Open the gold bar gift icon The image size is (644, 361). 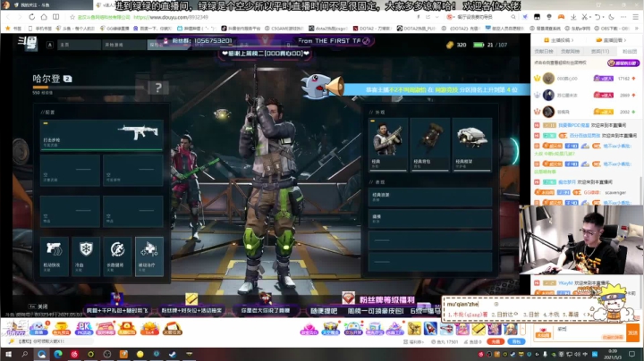point(478,329)
